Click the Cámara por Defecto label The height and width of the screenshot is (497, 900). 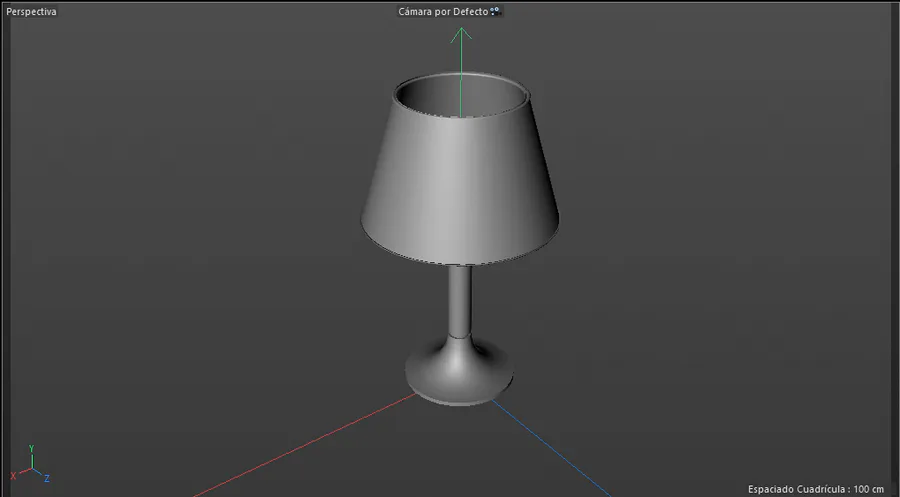tap(443, 11)
